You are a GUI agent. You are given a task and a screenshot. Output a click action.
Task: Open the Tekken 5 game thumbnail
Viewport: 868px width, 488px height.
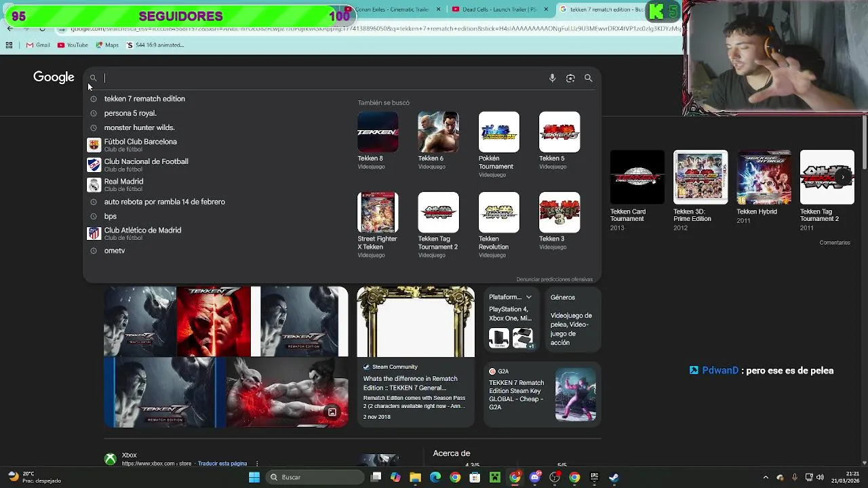pyautogui.click(x=559, y=132)
